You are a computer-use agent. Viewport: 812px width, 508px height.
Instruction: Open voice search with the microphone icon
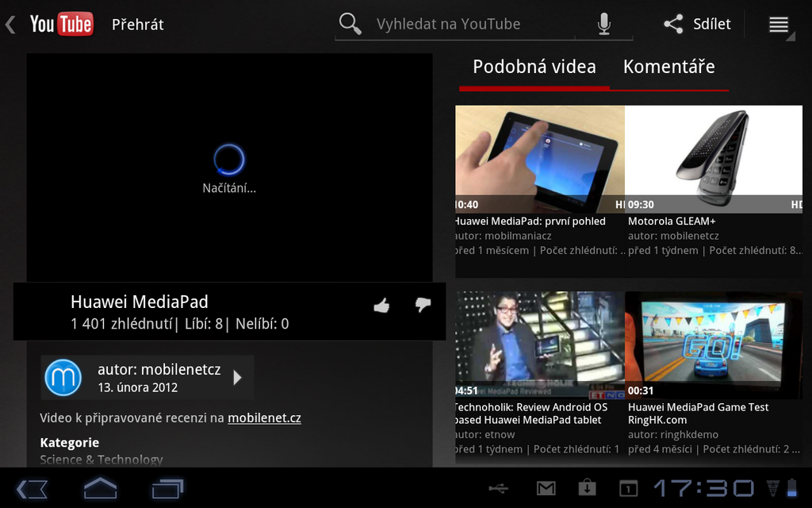(x=603, y=24)
